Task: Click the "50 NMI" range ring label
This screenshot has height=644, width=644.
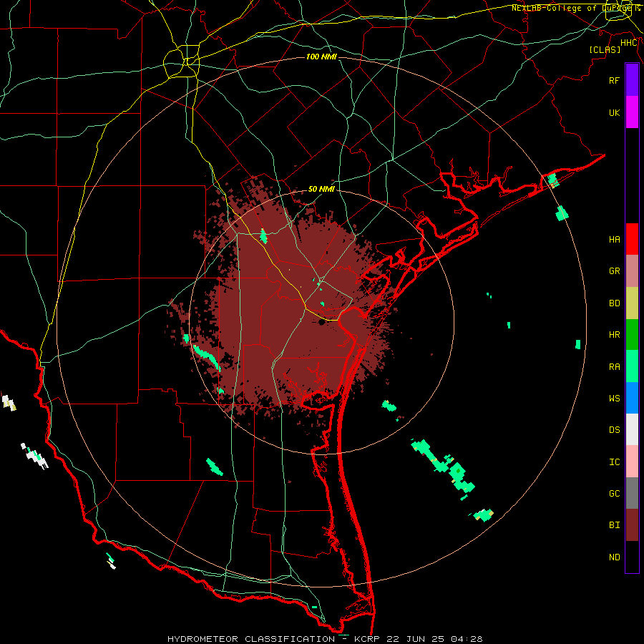Action: [321, 189]
